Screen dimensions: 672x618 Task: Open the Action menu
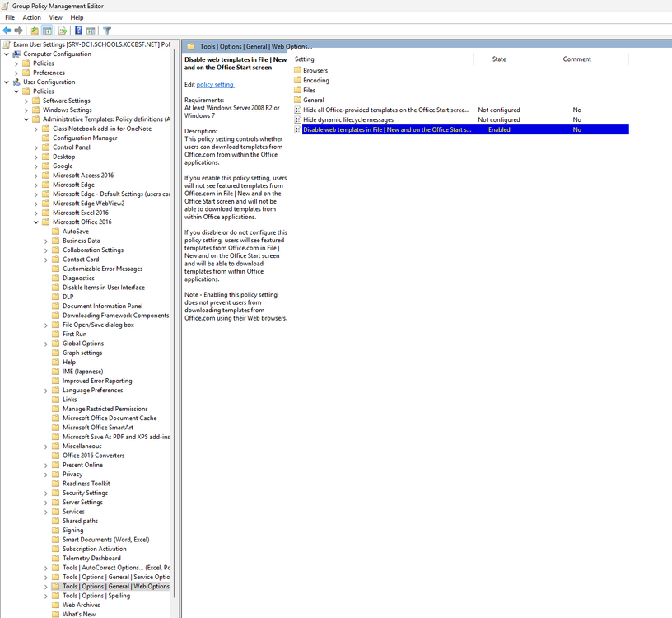[x=32, y=17]
